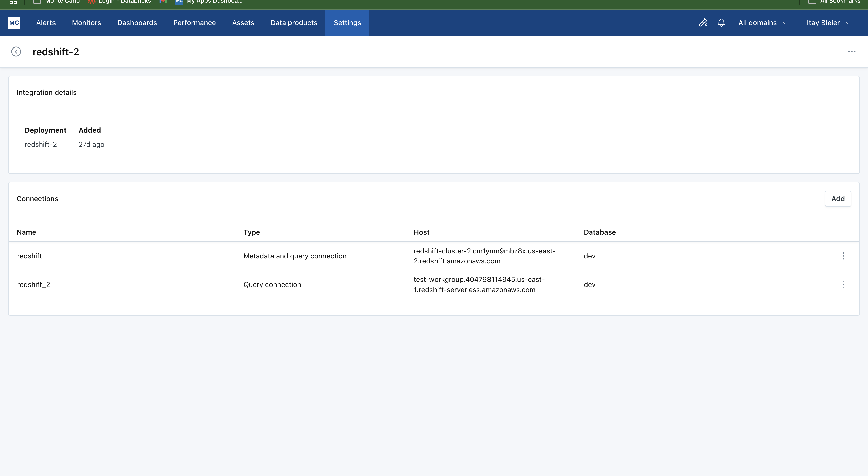Viewport: 868px width, 476px height.
Task: Click the dev database in redshift_2 row
Action: pos(590,284)
